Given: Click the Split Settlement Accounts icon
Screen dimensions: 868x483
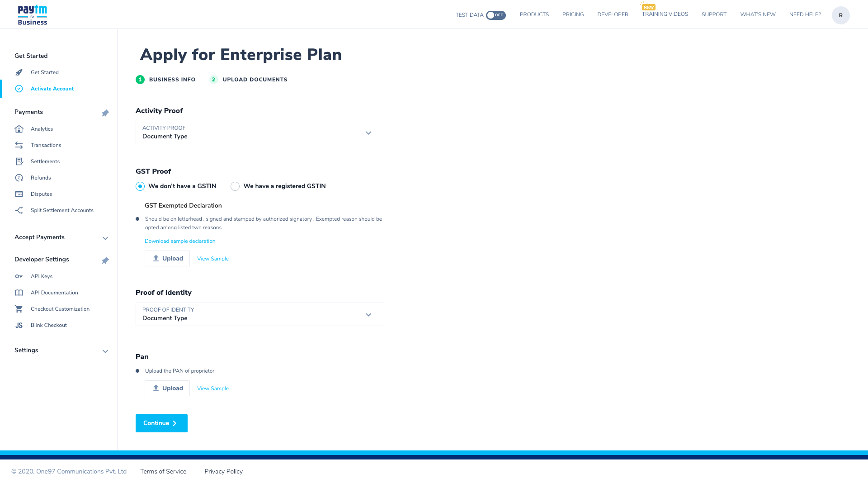Looking at the screenshot, I should pyautogui.click(x=19, y=210).
